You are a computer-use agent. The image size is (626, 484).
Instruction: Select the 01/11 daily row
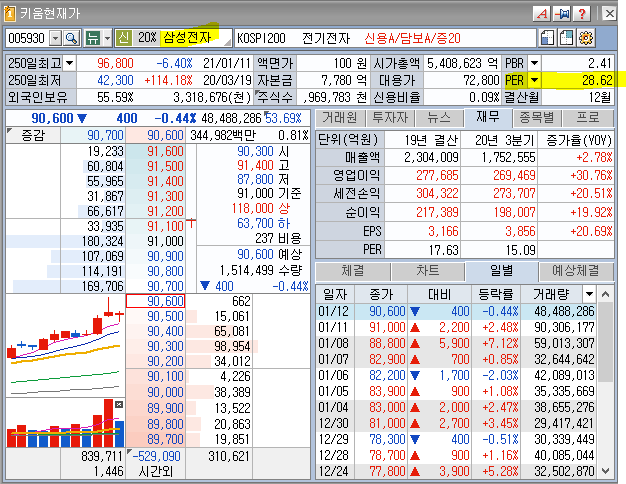pos(457,327)
